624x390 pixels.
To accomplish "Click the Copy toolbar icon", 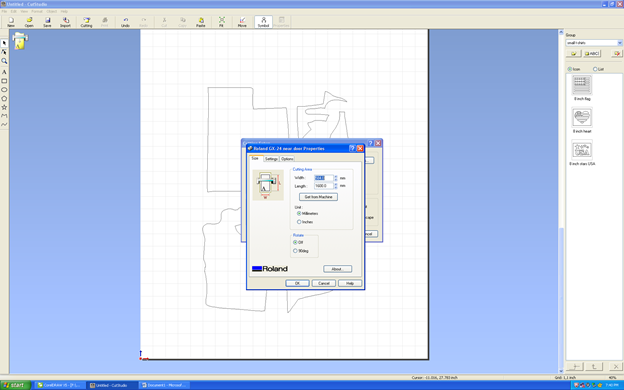I will tap(183, 22).
